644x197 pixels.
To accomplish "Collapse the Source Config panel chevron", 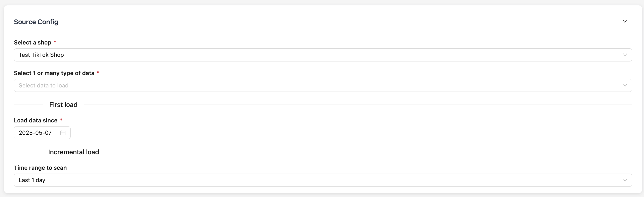I will [625, 21].
